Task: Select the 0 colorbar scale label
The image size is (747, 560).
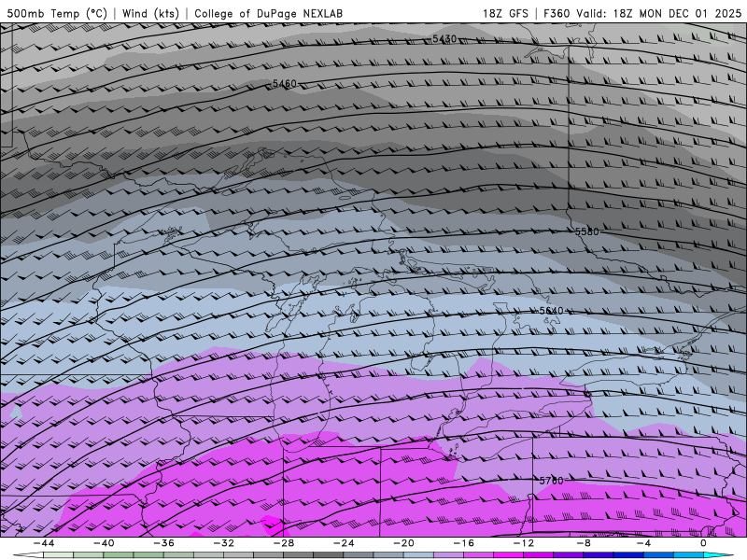Action: [704, 543]
